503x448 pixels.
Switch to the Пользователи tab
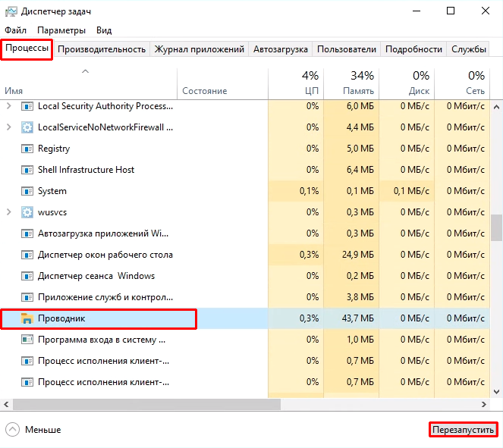pyautogui.click(x=347, y=49)
